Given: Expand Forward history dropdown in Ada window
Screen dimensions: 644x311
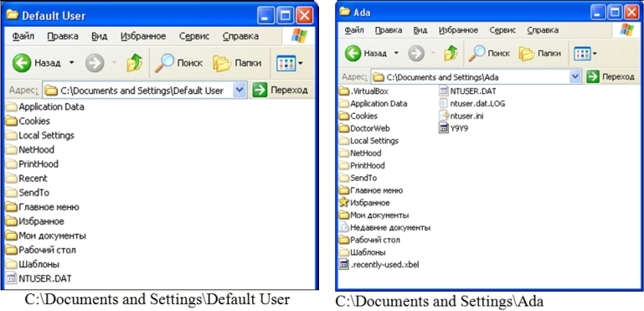Looking at the screenshot, I should click(433, 53).
